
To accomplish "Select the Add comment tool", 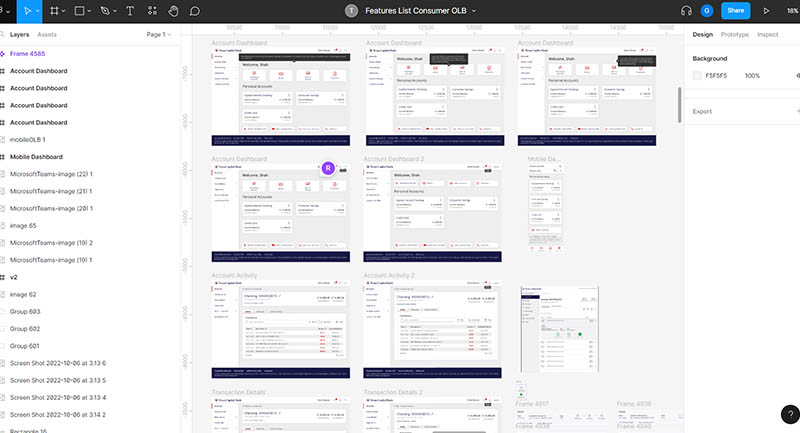I will pos(194,11).
